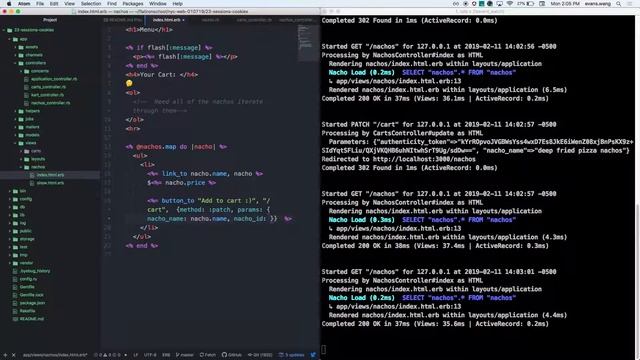
Task: Open carts_controller.rb in the tree
Action: click(x=49, y=87)
